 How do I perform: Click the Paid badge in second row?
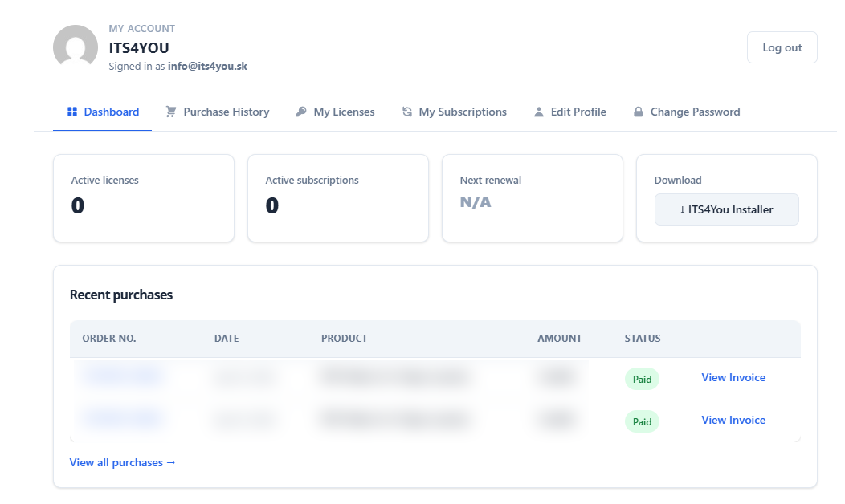coord(642,421)
